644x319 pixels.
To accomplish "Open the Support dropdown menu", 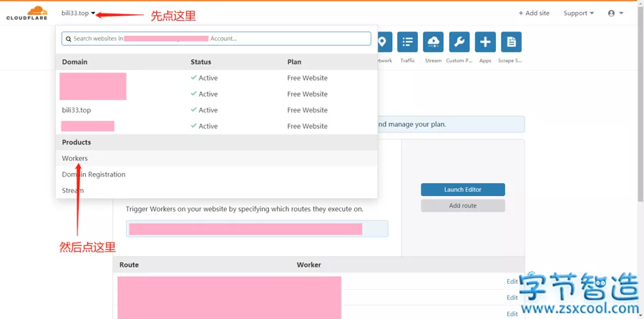I will pyautogui.click(x=579, y=13).
